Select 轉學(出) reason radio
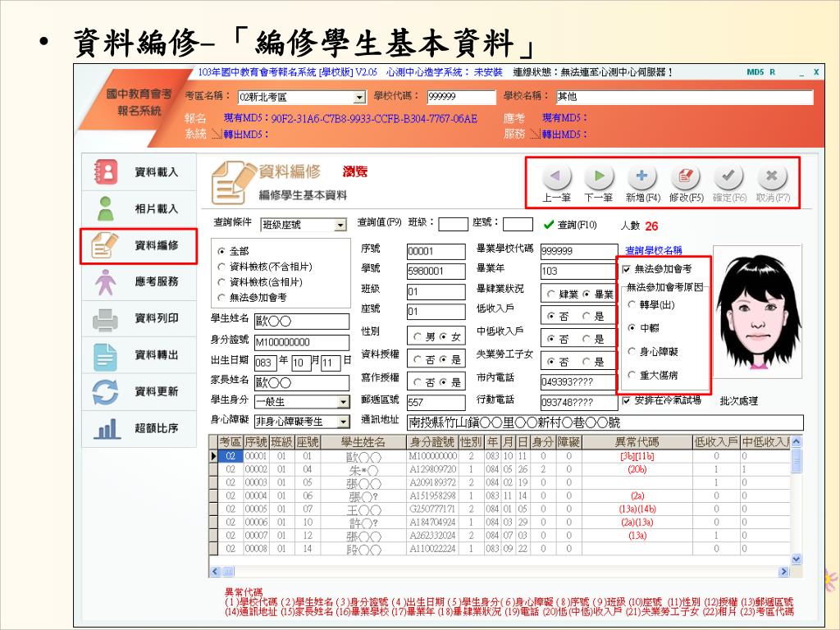The width and height of the screenshot is (840, 630). pyautogui.click(x=632, y=305)
